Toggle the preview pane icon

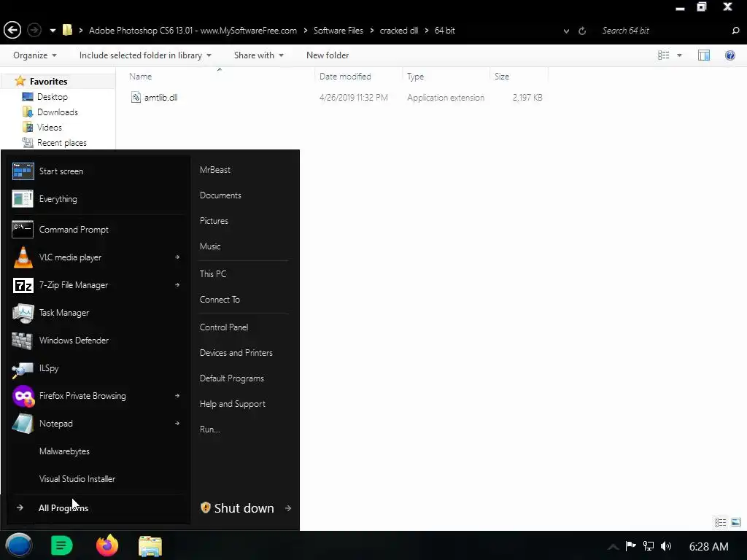tap(704, 55)
